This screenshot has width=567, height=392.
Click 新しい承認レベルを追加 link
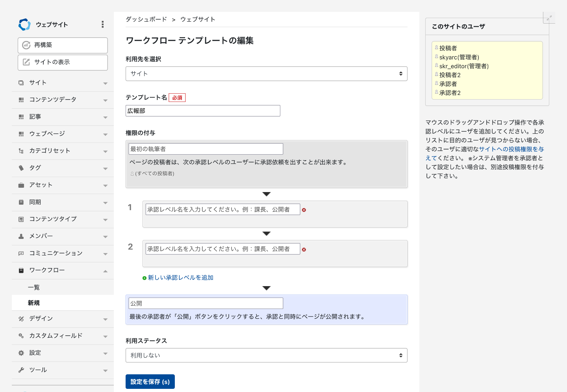click(x=180, y=278)
